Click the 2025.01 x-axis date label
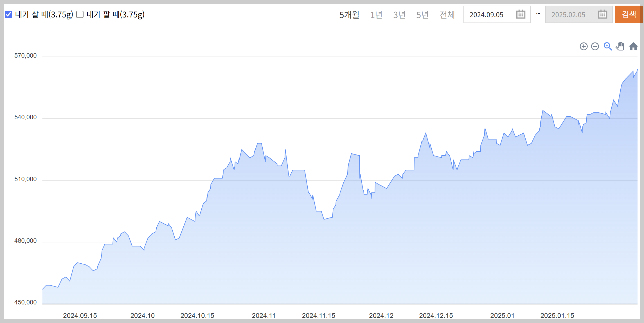 point(502,315)
